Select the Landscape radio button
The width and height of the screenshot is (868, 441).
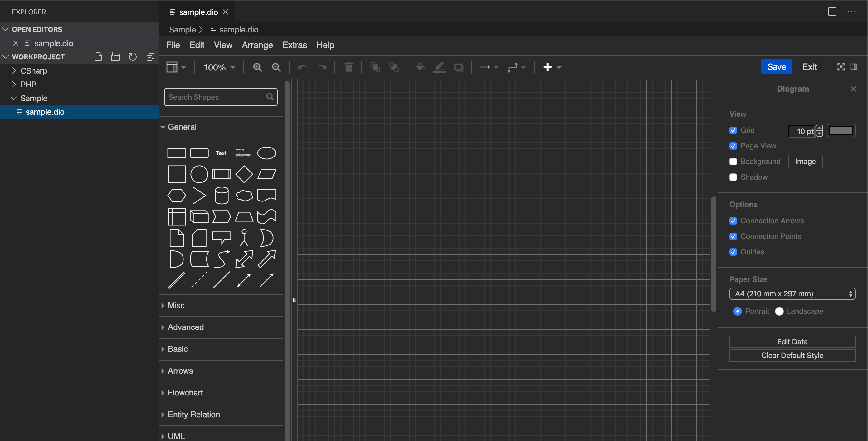tap(779, 311)
